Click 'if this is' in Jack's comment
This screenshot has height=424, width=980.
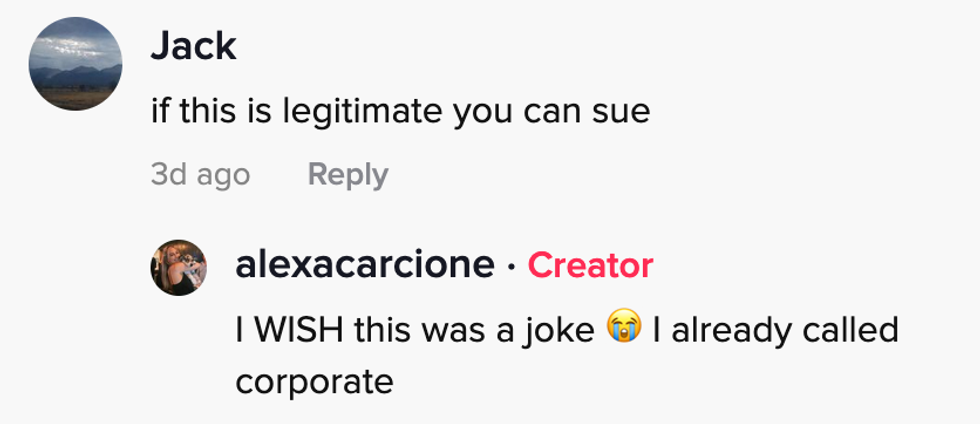pyautogui.click(x=204, y=111)
